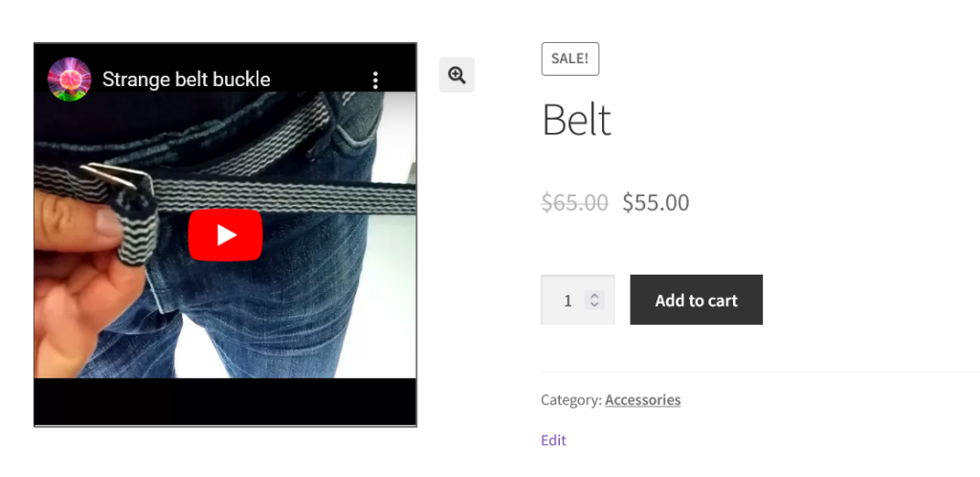Click the black bar below the video
980x477 pixels.
click(225, 400)
